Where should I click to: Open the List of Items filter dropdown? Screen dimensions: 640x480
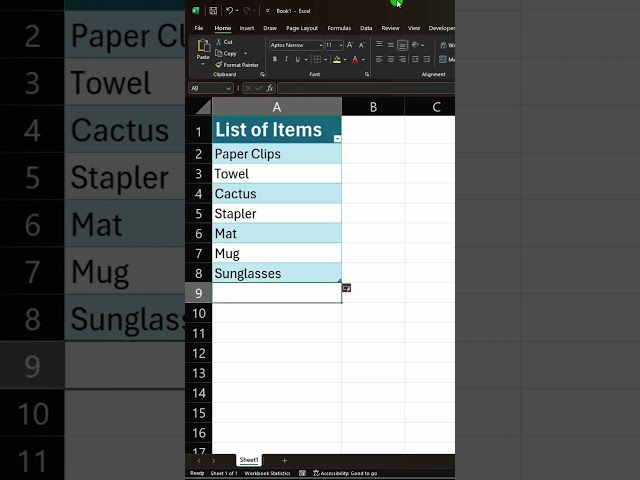[337, 139]
